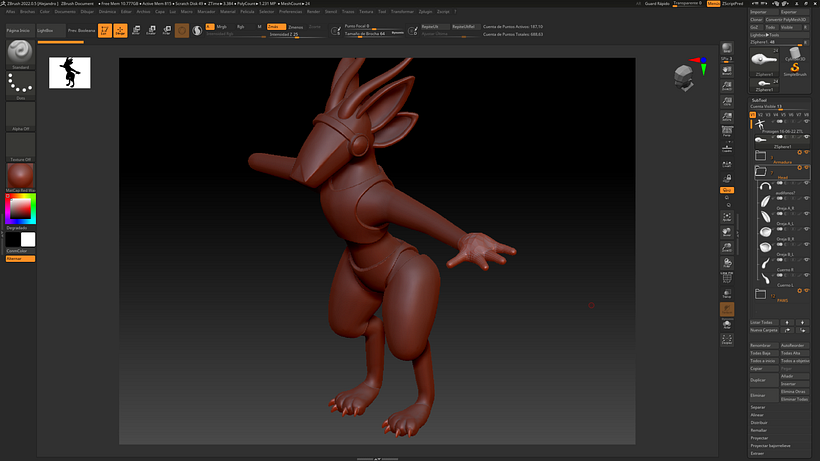820x461 pixels.
Task: Toggle visibility eye of PAWS folder
Action: tap(806, 291)
